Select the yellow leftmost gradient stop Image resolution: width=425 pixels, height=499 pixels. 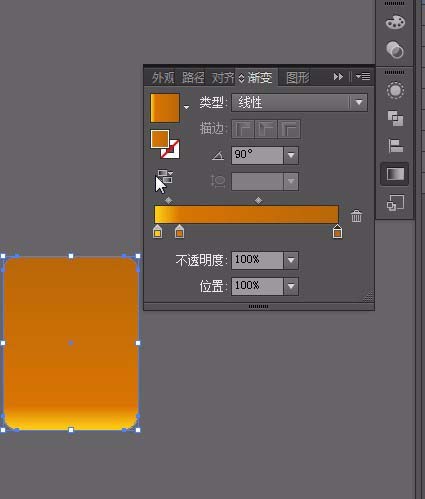[157, 231]
